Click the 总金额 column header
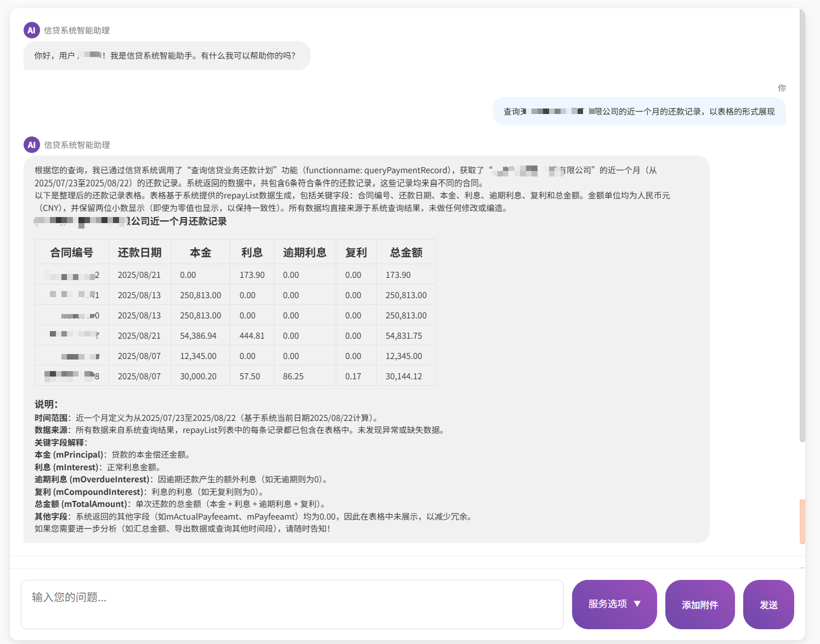820x644 pixels. [x=406, y=252]
